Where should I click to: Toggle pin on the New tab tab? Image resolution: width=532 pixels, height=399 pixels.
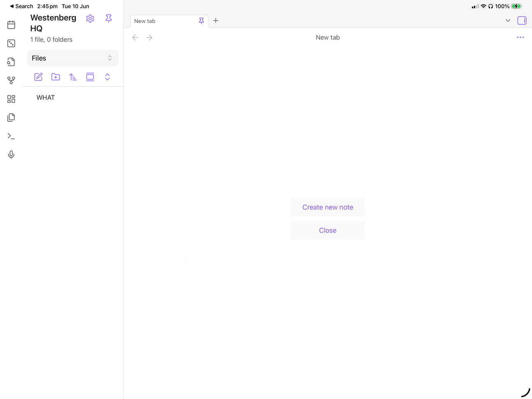(201, 21)
